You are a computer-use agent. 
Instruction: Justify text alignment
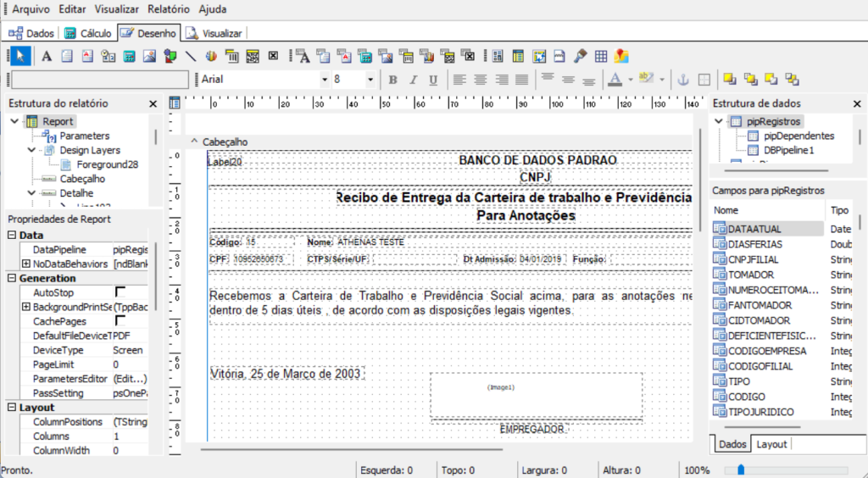pyautogui.click(x=521, y=80)
